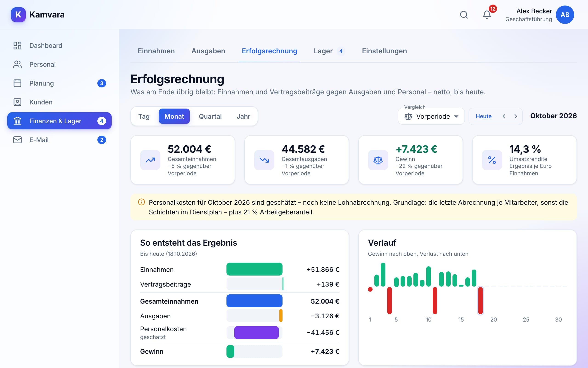Open the Einstellungen tab
The image size is (588, 368).
point(384,51)
